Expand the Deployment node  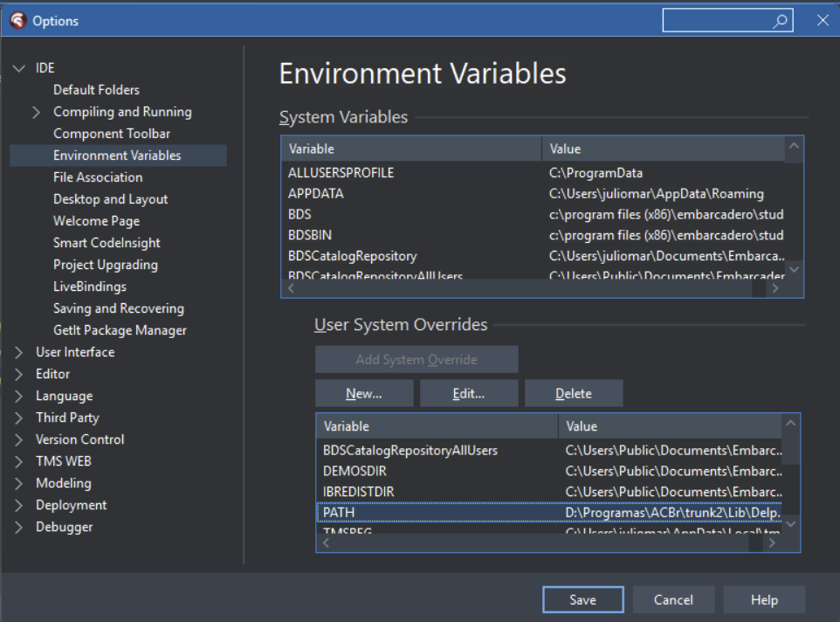click(18, 505)
